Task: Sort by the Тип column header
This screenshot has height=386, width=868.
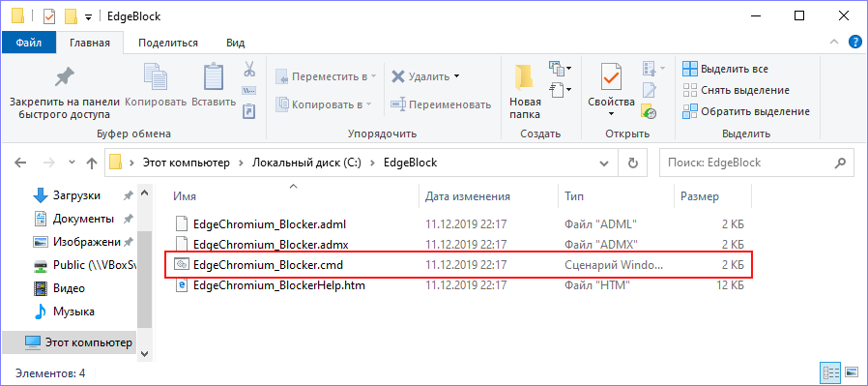Action: tap(617, 196)
